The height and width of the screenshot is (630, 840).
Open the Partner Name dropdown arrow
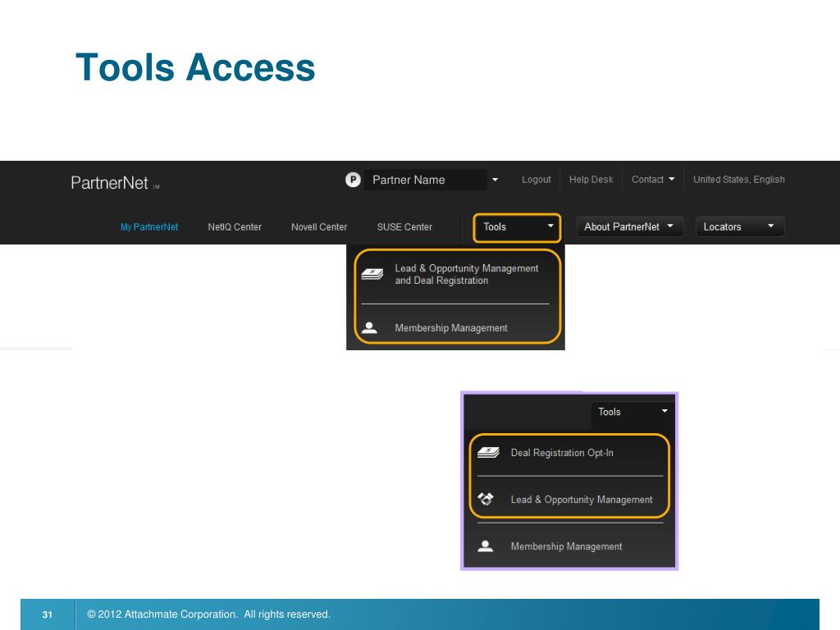click(495, 180)
